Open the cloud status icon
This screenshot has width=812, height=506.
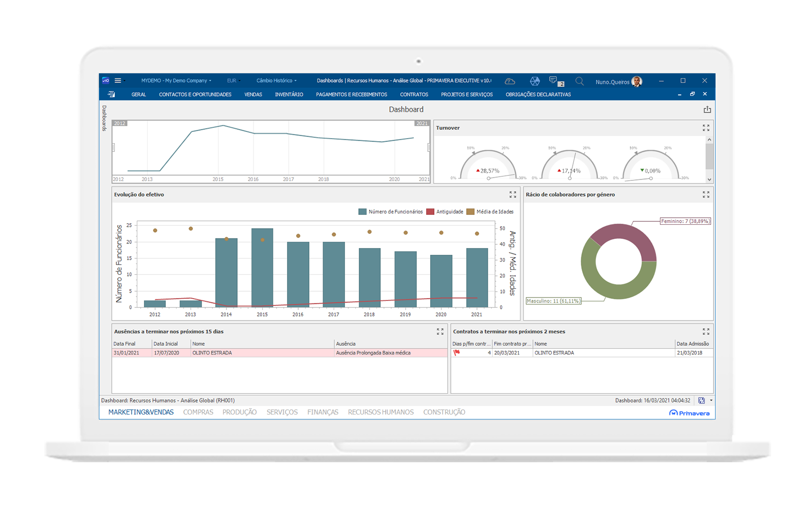click(x=510, y=81)
